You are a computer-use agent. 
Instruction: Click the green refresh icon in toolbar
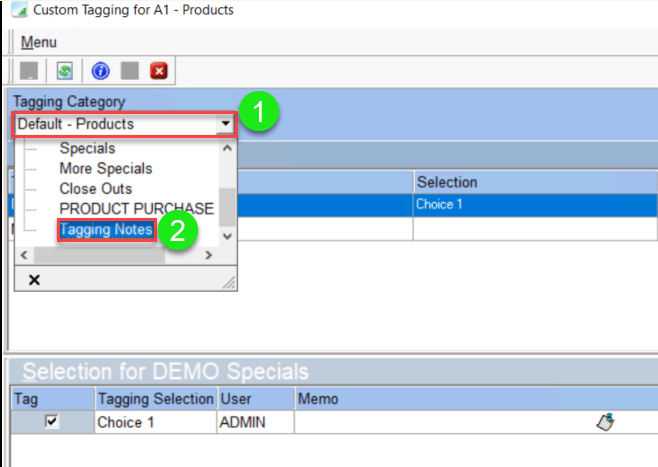64,71
